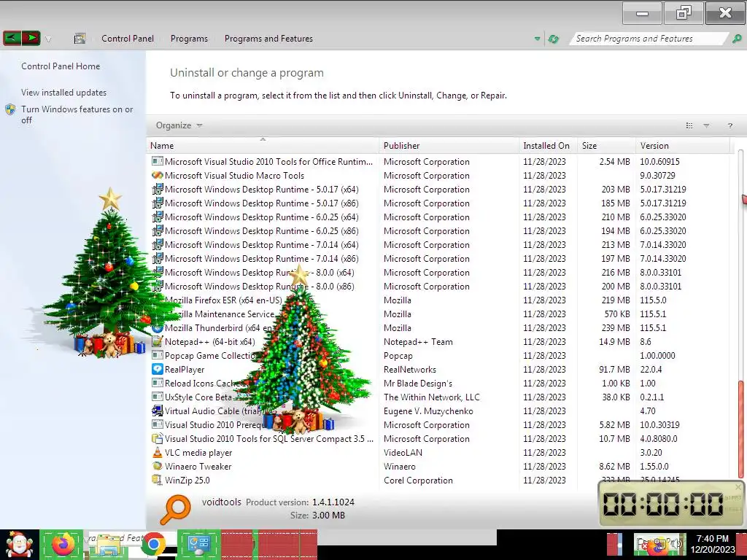Select Control Panel in the breadcrumb

click(x=128, y=39)
